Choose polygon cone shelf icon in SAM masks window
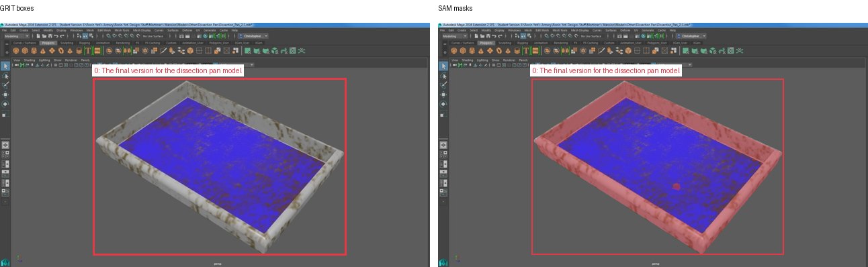This screenshot has width=868, height=267. (481, 51)
